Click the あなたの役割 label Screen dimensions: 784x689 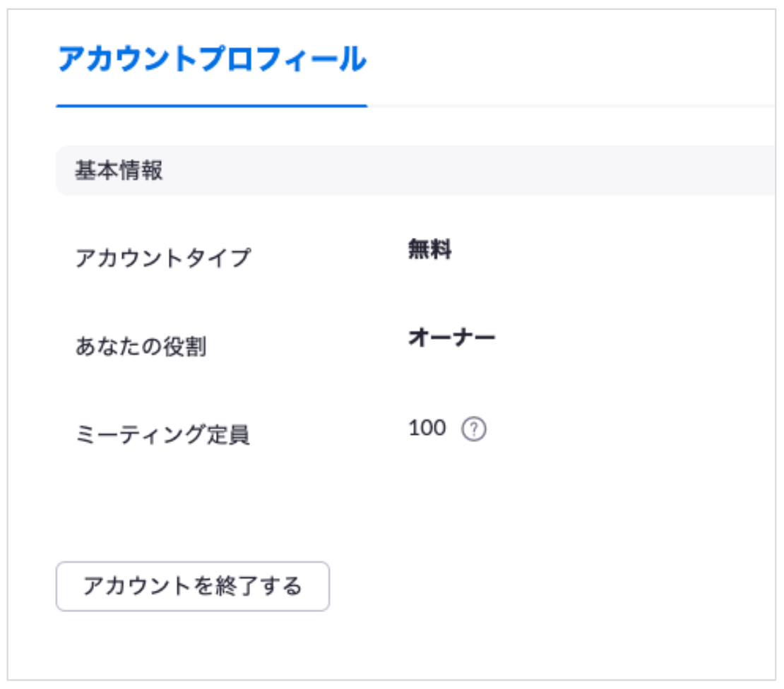click(141, 346)
